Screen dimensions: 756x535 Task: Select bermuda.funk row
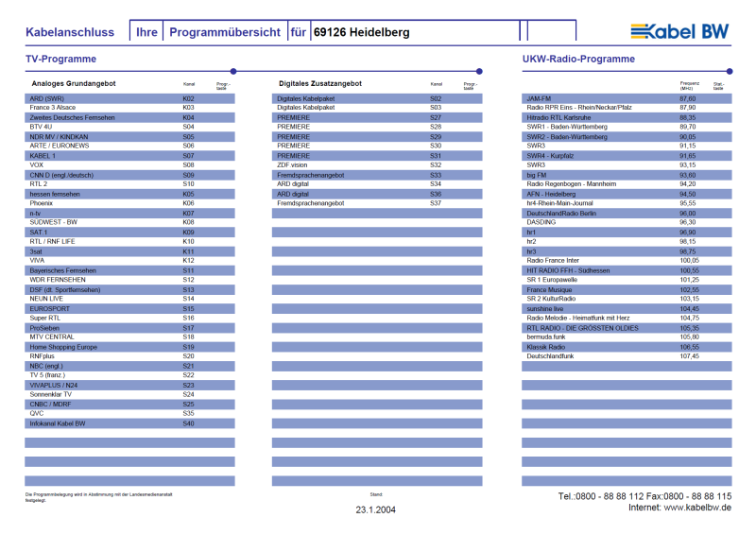[x=627, y=337]
